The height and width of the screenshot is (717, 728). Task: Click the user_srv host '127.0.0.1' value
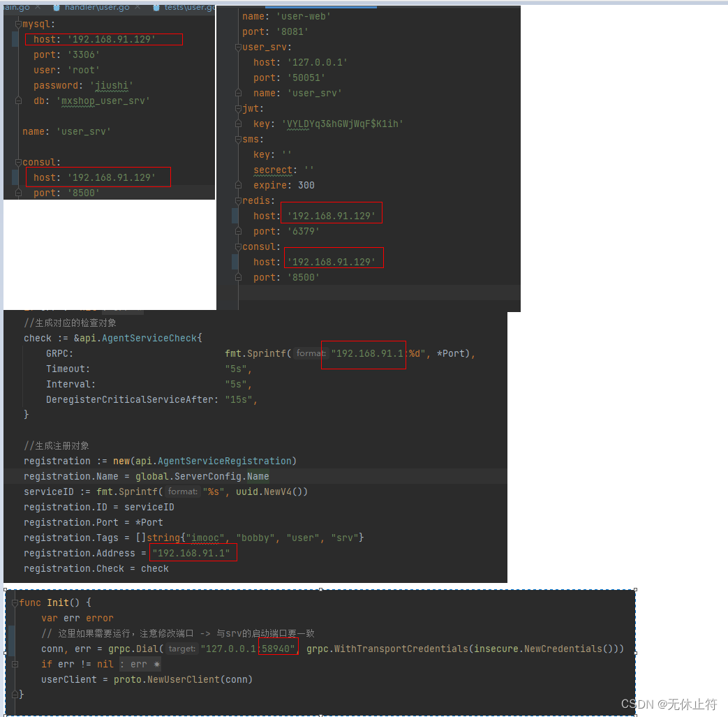(318, 62)
